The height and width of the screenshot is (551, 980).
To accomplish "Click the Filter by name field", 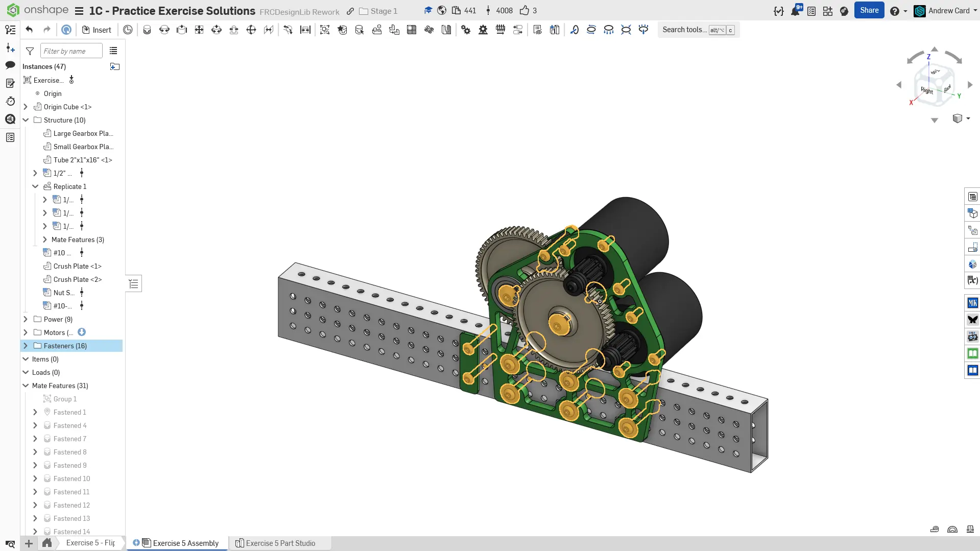I will point(71,51).
